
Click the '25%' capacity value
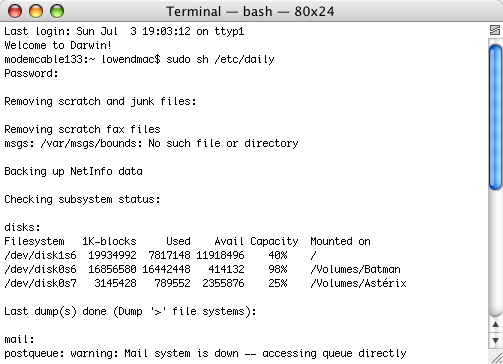tap(278, 283)
